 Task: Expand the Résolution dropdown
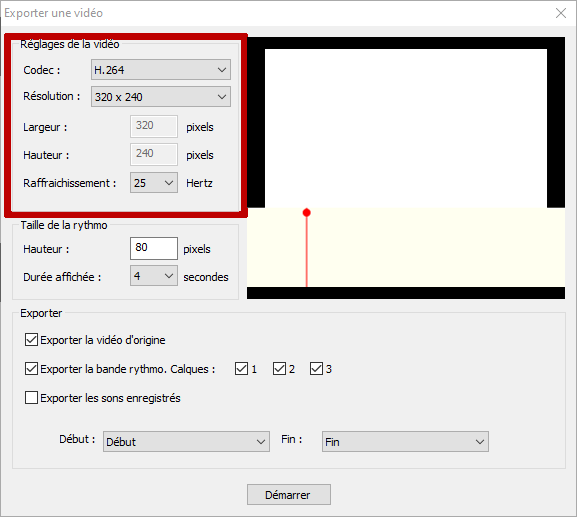click(161, 97)
